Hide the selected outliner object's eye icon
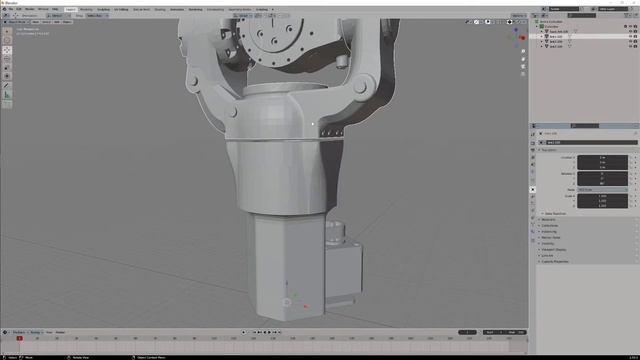The image size is (640, 360). point(630,36)
